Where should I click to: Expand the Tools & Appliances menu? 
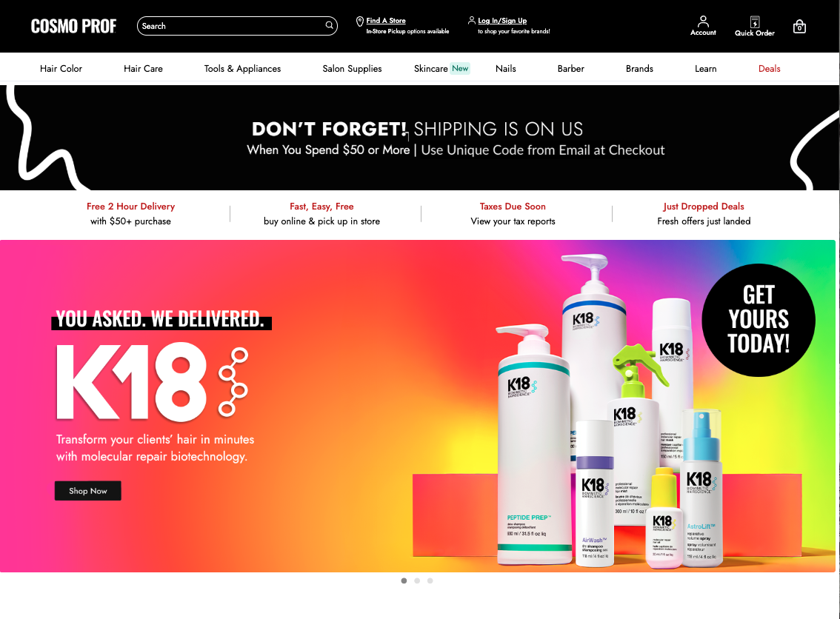click(x=242, y=69)
